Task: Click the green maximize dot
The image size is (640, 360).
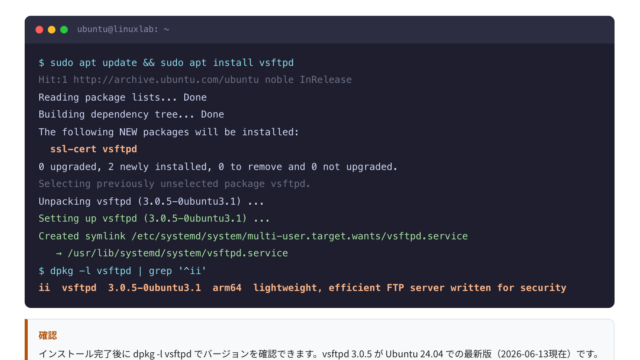Action: coord(64,29)
